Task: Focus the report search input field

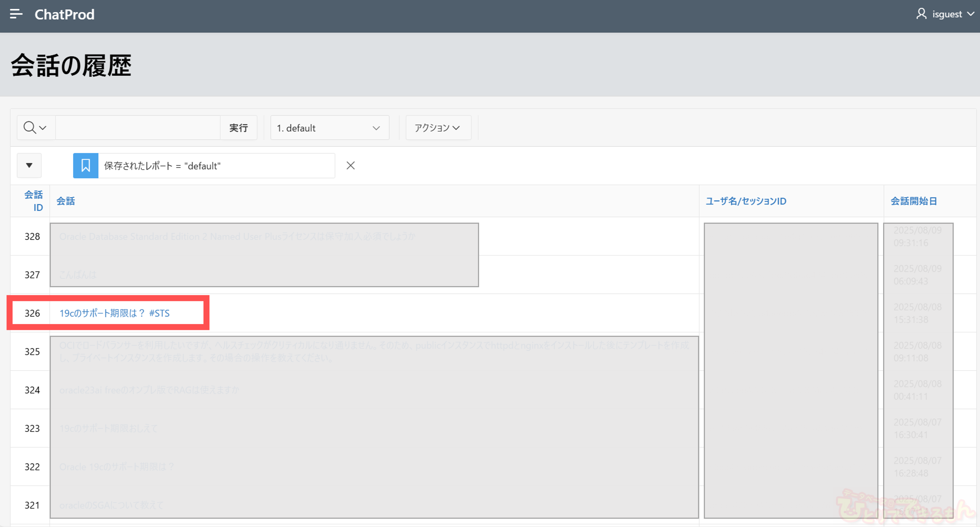Action: [x=138, y=128]
